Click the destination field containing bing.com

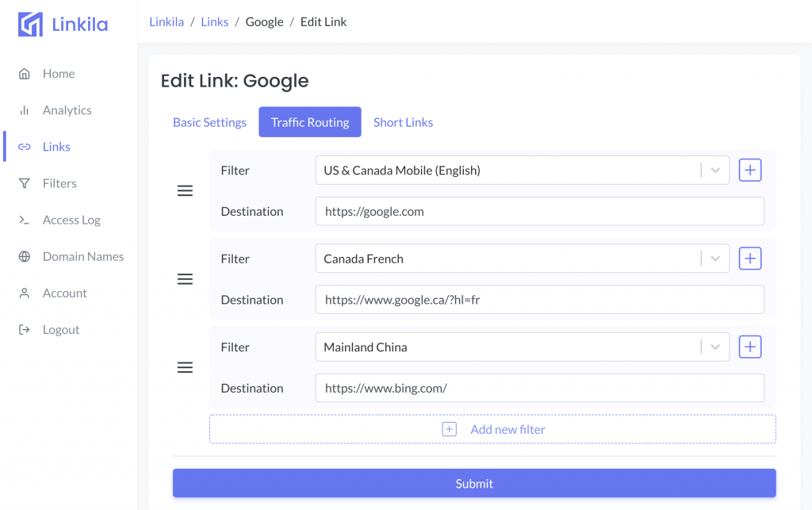pos(539,388)
